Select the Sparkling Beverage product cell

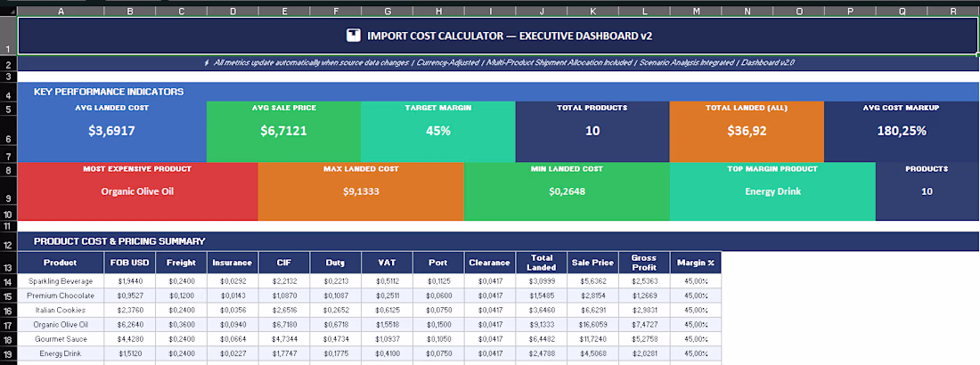pos(61,281)
